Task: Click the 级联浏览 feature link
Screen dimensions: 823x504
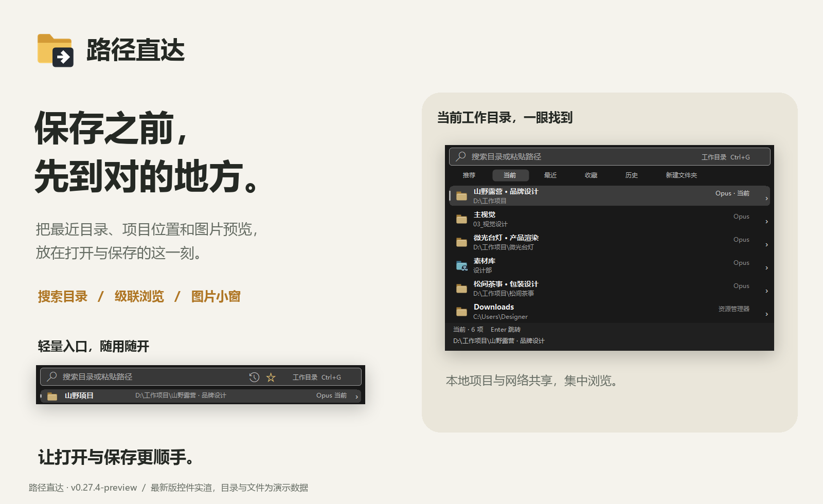Action: (x=139, y=297)
